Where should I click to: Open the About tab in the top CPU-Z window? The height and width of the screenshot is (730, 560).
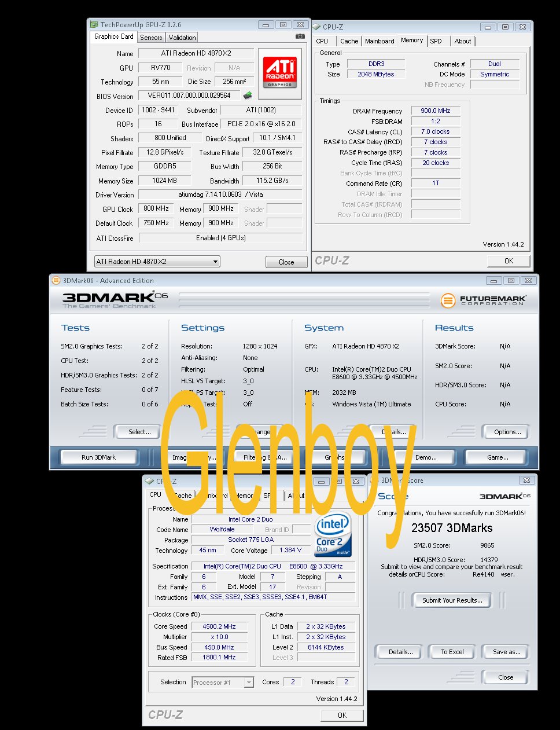click(x=463, y=41)
